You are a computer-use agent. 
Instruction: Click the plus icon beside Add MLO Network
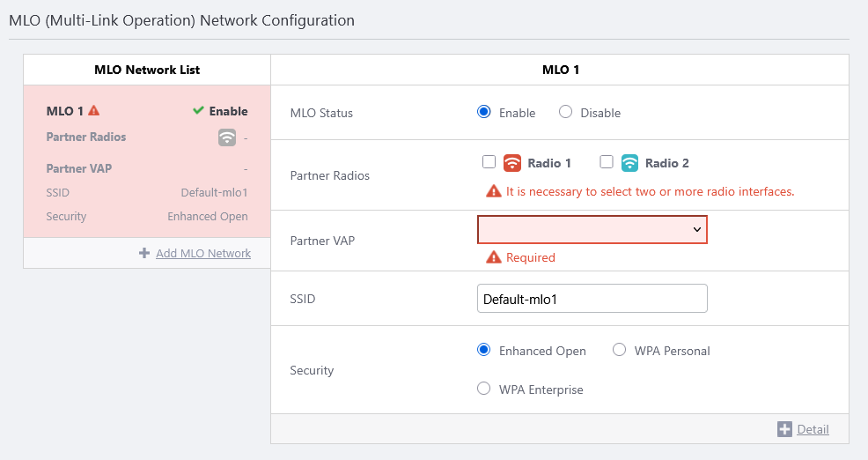144,254
